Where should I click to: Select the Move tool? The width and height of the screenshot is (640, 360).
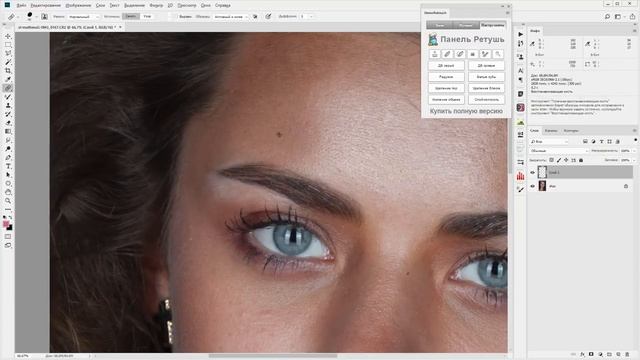[8, 36]
